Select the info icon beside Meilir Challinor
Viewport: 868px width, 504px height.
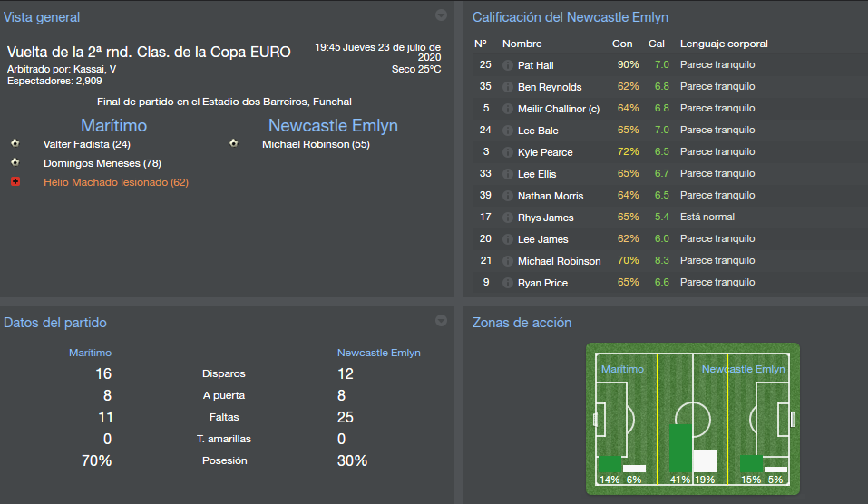pyautogui.click(x=508, y=109)
